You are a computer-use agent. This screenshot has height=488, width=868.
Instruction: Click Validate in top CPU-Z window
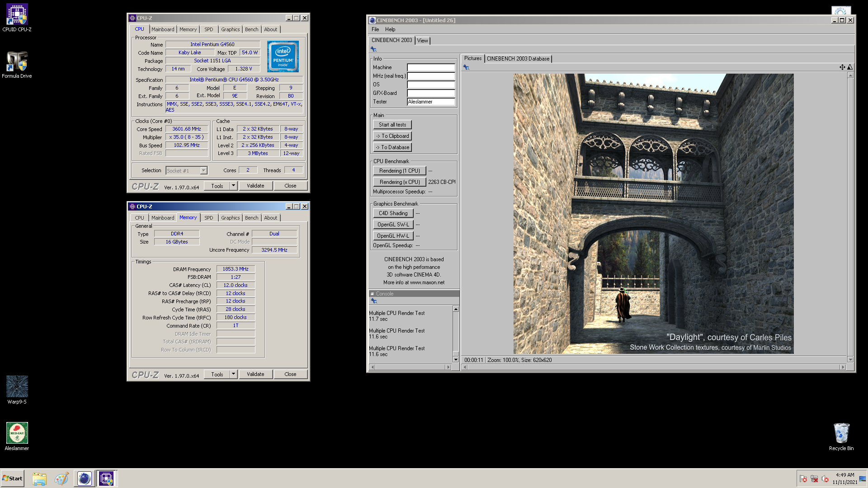(x=255, y=186)
